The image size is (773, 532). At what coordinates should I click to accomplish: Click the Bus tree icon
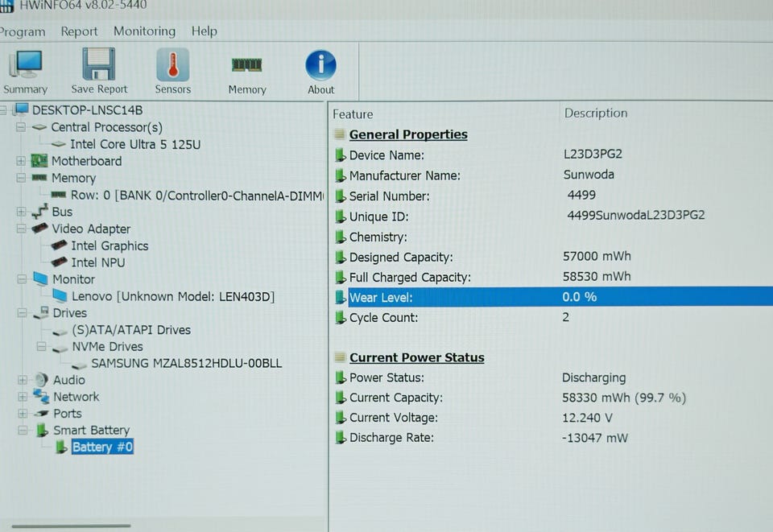tap(39, 212)
